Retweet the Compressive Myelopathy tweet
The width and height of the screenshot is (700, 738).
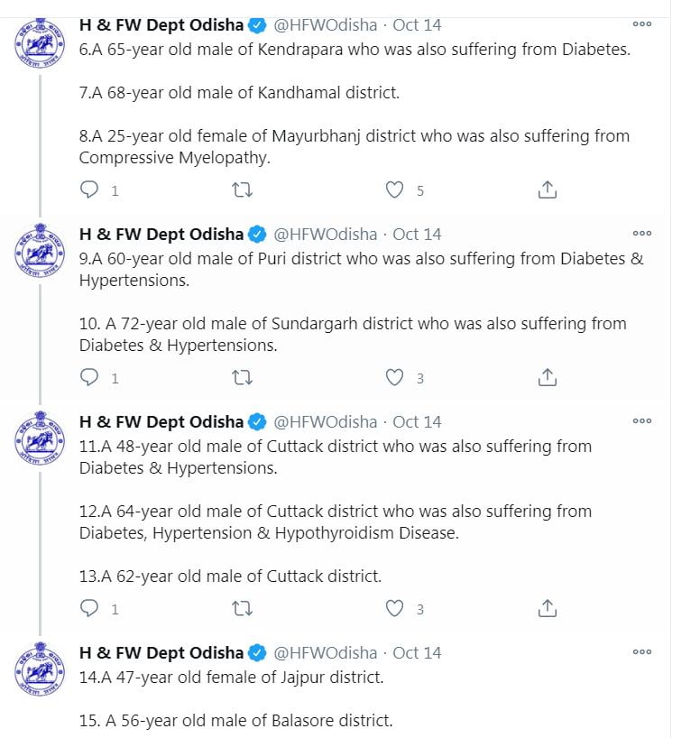tap(242, 190)
